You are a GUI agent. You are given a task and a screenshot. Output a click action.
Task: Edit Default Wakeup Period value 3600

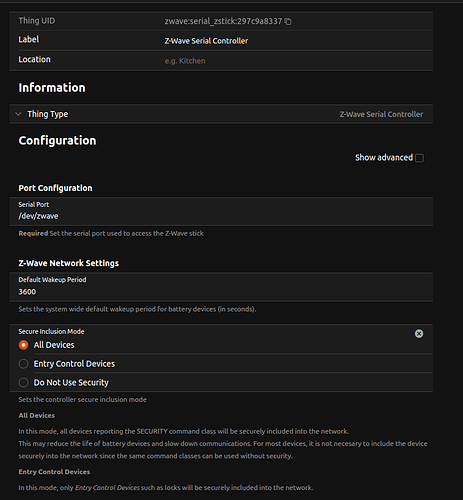221,287
